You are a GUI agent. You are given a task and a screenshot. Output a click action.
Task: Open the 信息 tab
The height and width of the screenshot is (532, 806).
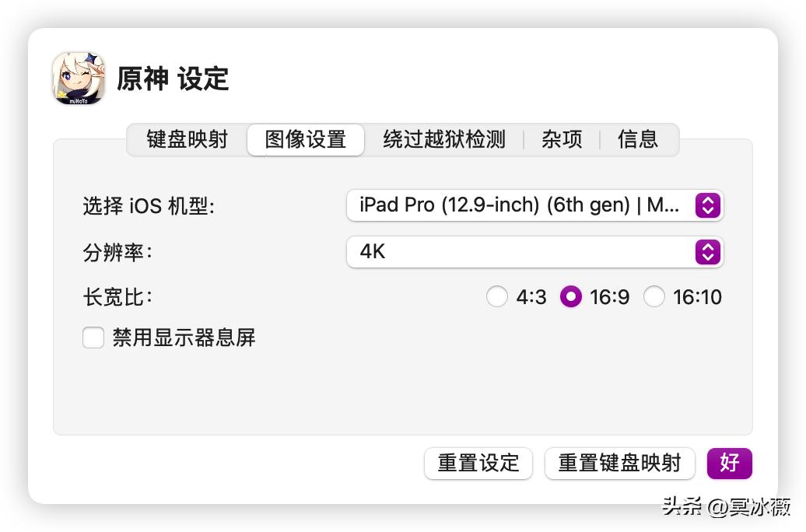pos(637,139)
